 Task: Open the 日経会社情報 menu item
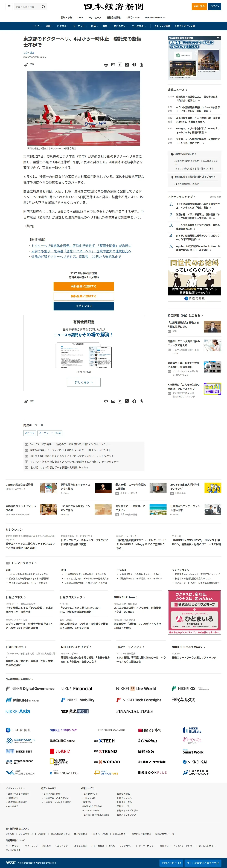point(114,17)
